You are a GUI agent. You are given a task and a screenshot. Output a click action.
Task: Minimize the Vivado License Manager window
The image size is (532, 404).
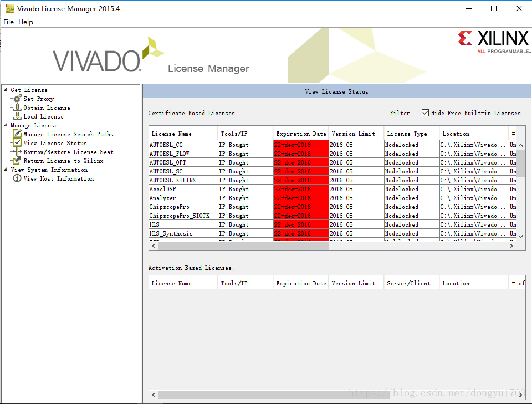(469, 8)
